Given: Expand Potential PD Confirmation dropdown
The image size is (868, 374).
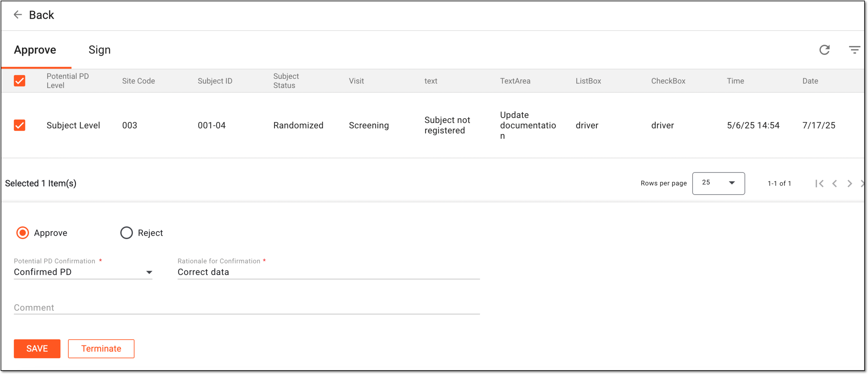Looking at the screenshot, I should click(83, 272).
